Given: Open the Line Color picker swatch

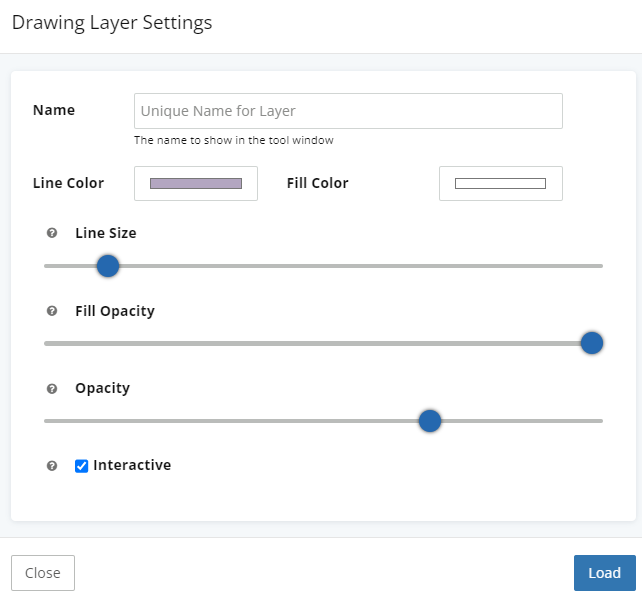Looking at the screenshot, I should coord(196,183).
